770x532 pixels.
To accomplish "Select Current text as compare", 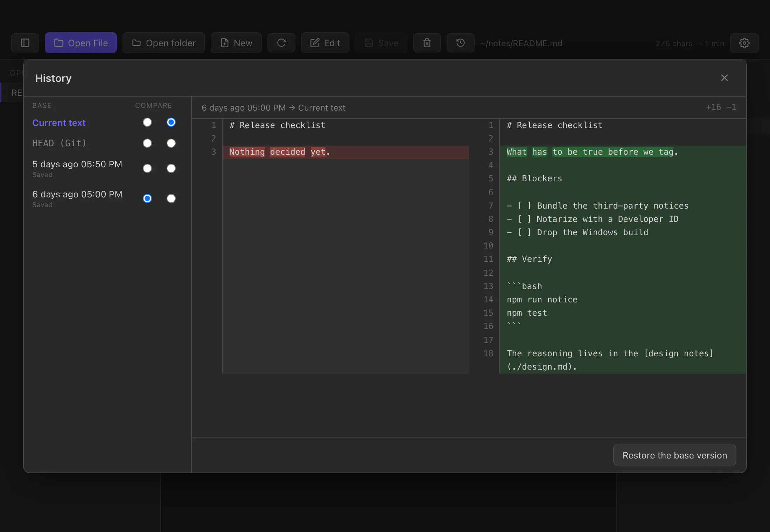I will tap(171, 122).
